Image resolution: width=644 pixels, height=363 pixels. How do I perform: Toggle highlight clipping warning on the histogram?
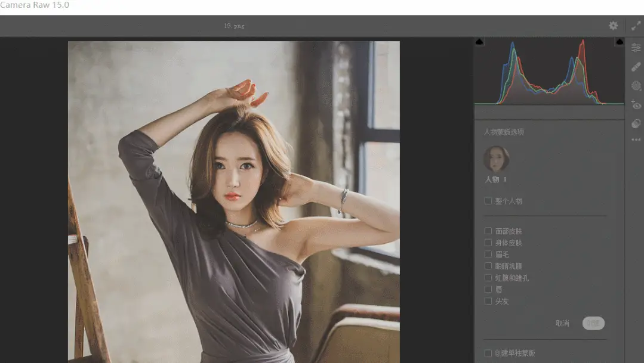point(619,42)
